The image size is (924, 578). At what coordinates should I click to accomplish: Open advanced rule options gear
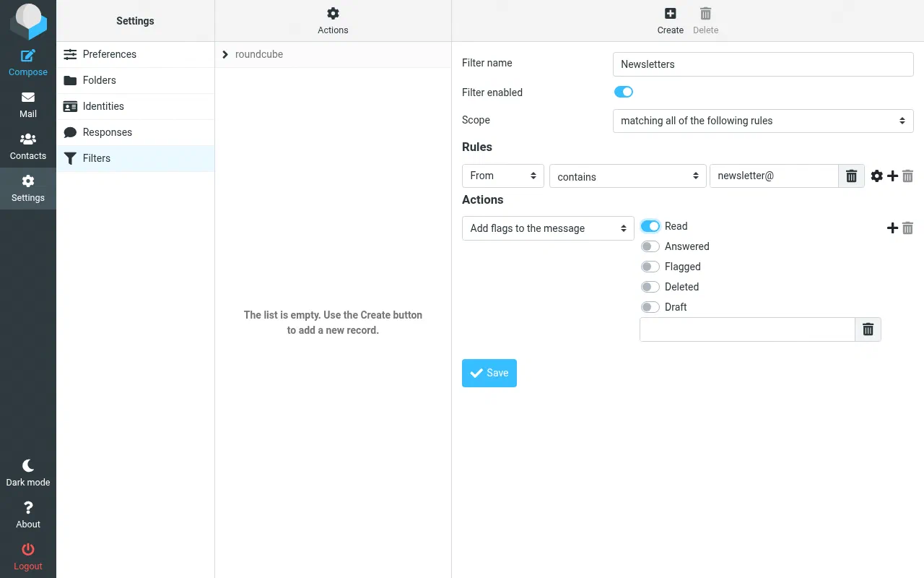coord(877,176)
